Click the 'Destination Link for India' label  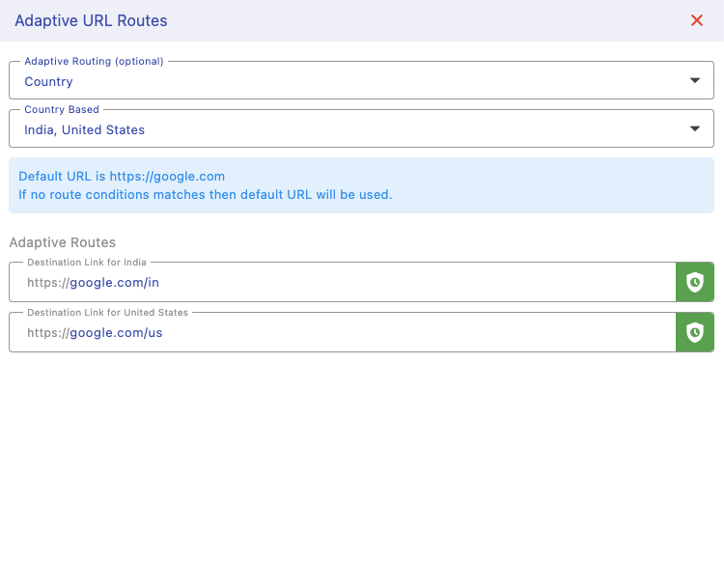(87, 263)
